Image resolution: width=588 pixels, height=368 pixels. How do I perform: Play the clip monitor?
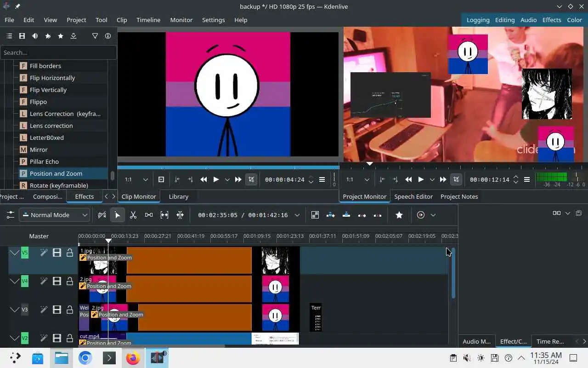click(x=216, y=179)
